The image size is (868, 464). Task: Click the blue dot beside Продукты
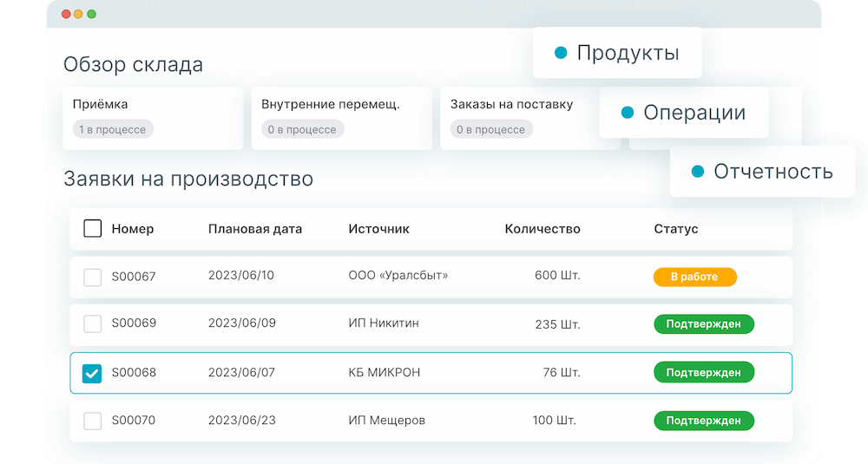pos(561,53)
